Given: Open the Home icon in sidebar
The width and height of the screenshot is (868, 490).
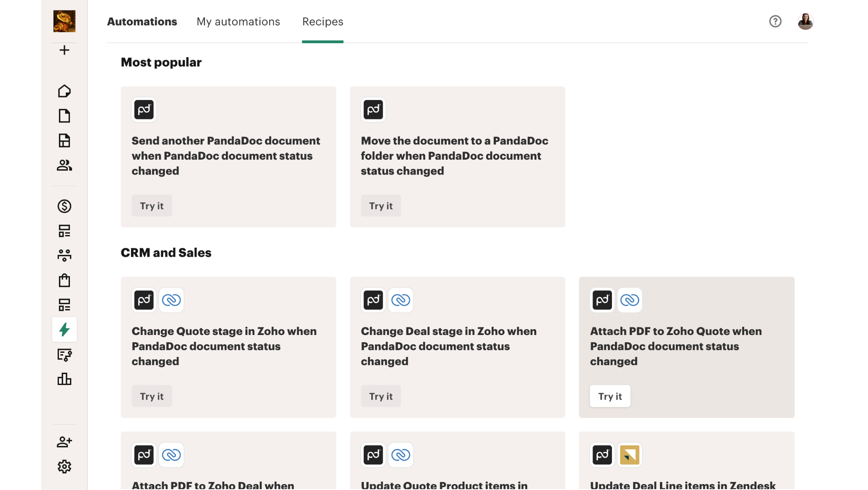Looking at the screenshot, I should click(64, 91).
